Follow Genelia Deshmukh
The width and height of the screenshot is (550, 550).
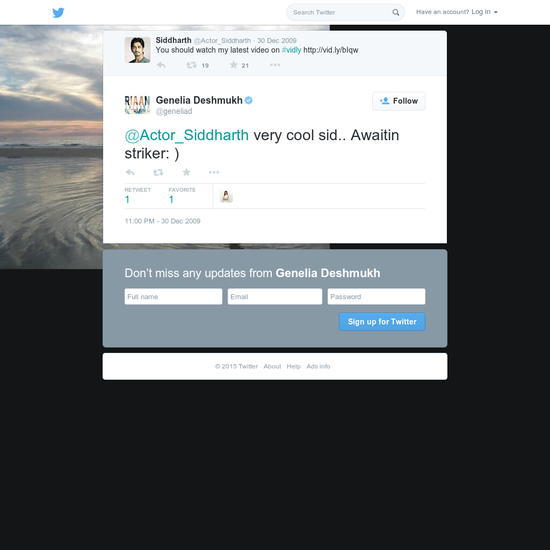[399, 101]
